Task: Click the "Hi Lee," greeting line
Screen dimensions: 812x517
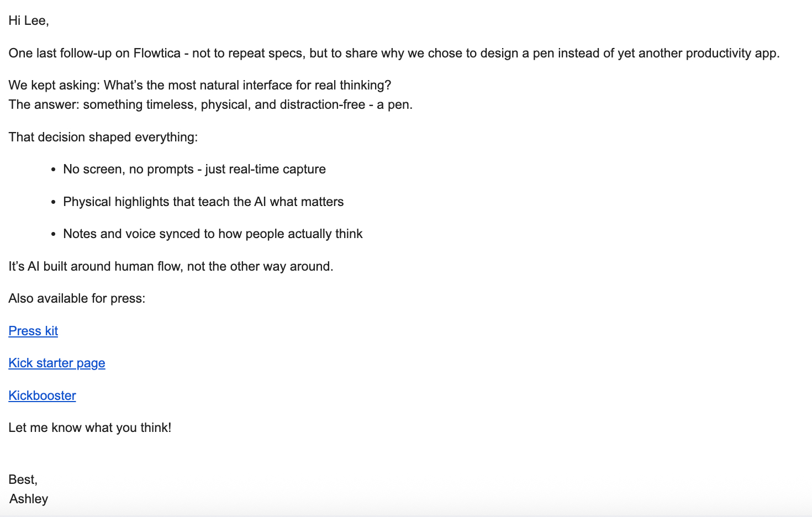Action: [x=29, y=21]
